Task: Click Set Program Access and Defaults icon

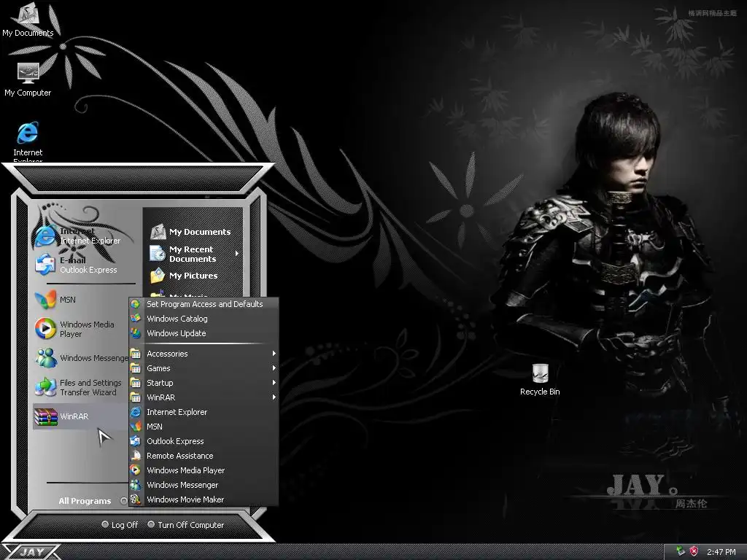Action: point(135,304)
